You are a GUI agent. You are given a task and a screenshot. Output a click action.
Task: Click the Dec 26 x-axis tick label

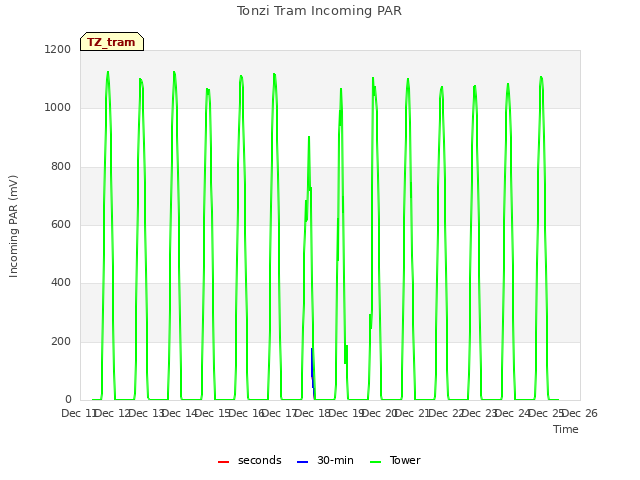tap(580, 413)
